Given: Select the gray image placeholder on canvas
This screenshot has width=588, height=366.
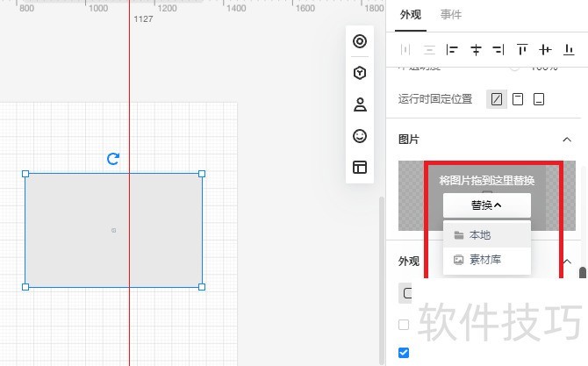Looking at the screenshot, I should (x=113, y=230).
